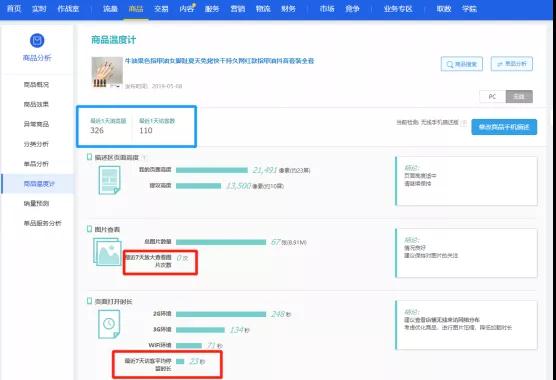
Task: Go to 单品服务分析 in the sidebar
Action: [43, 223]
